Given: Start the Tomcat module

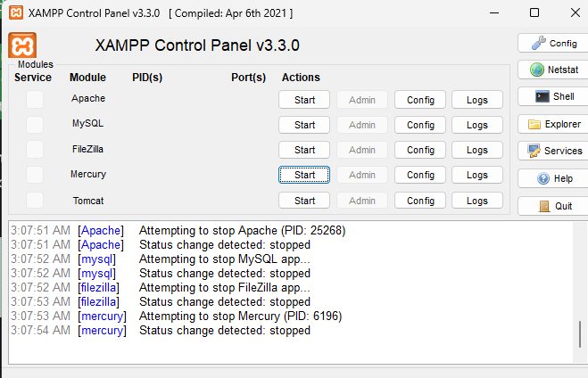Looking at the screenshot, I should (x=304, y=201).
